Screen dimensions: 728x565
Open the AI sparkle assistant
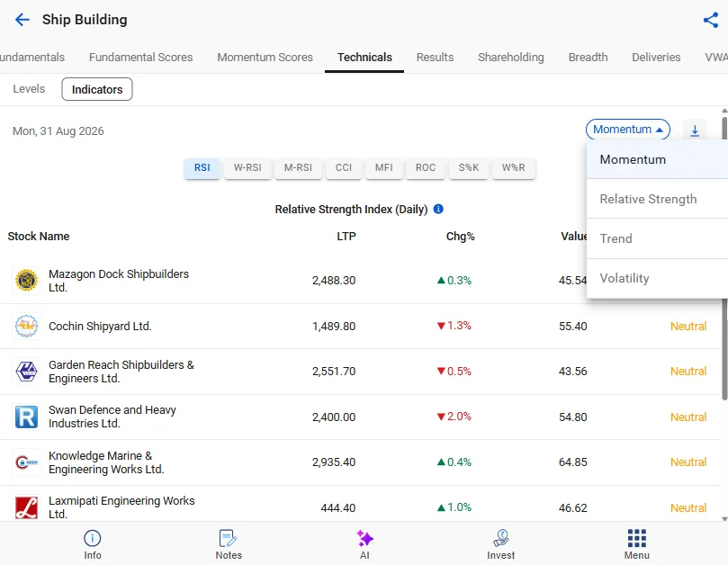click(x=365, y=544)
